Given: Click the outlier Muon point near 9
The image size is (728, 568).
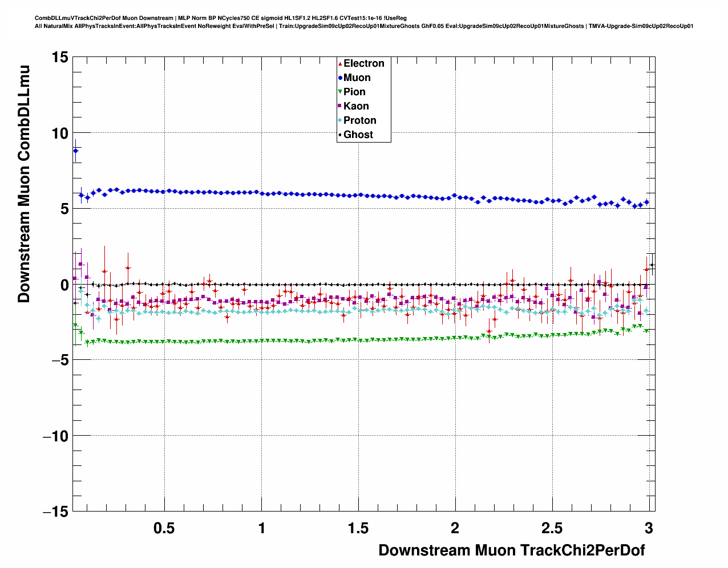Looking at the screenshot, I should click(x=75, y=151).
